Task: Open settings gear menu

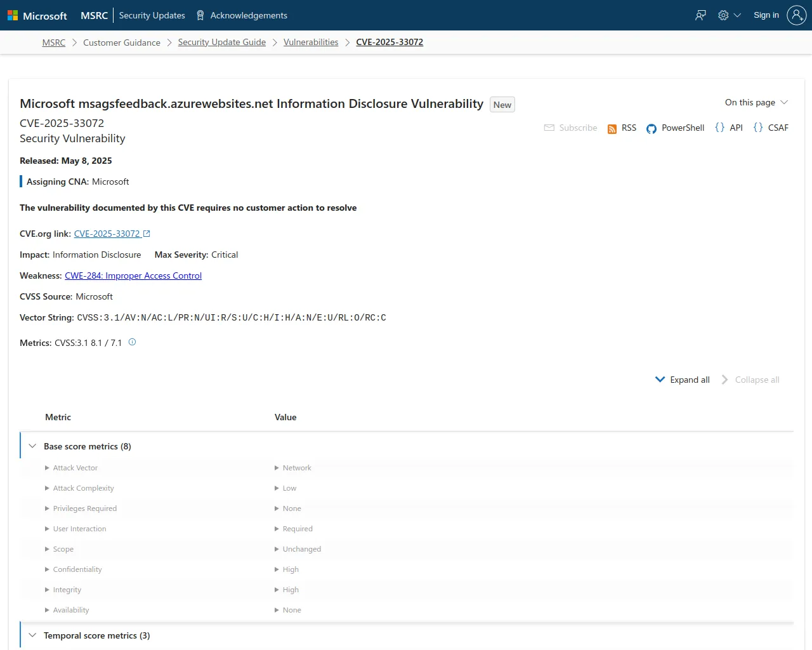Action: (x=723, y=15)
